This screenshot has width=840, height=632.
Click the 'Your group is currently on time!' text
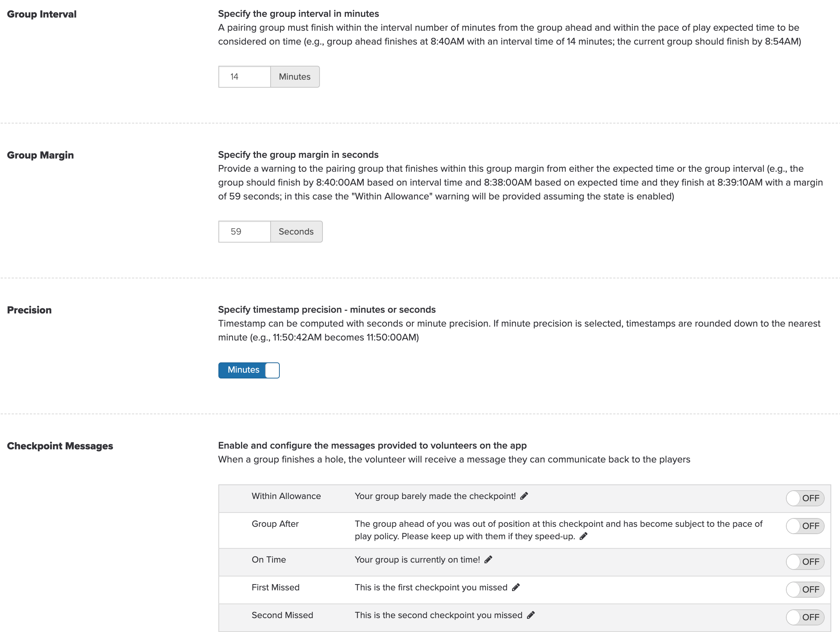pyautogui.click(x=417, y=559)
